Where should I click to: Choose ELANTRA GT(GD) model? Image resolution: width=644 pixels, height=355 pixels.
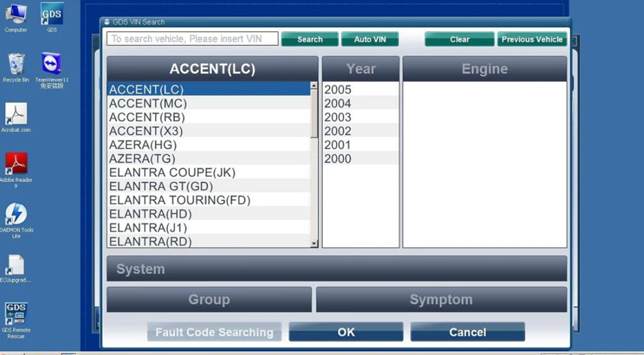click(209, 186)
